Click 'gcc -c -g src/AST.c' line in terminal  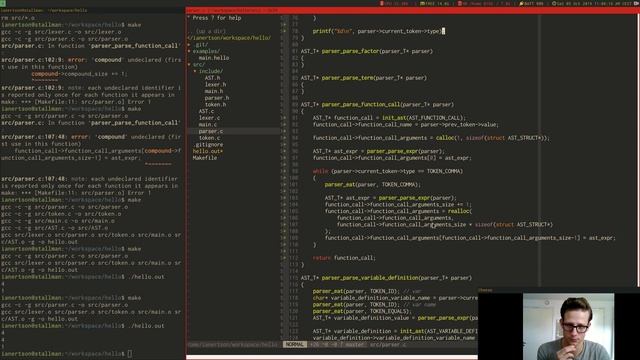(55, 228)
